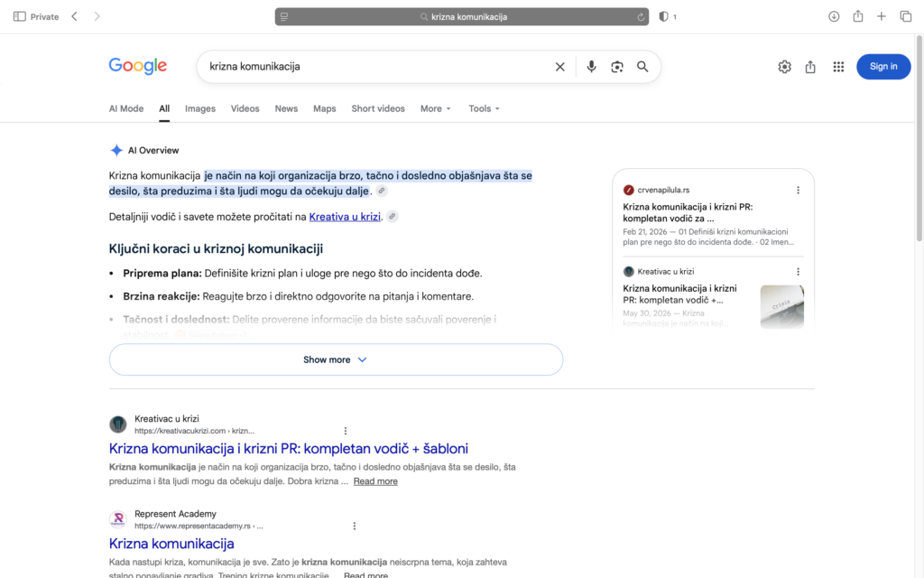924x578 pixels.
Task: Click the AI Overview sparkle icon
Action: click(x=116, y=151)
